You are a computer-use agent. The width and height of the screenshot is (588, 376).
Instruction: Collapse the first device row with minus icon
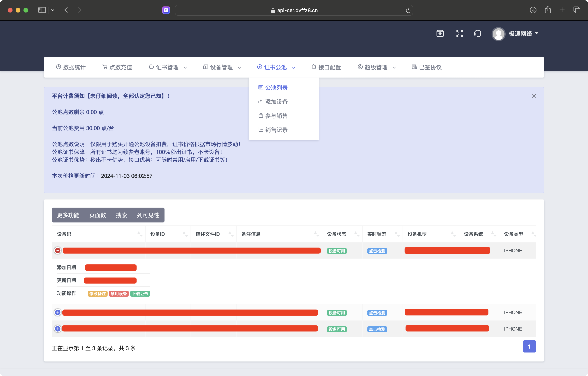58,250
